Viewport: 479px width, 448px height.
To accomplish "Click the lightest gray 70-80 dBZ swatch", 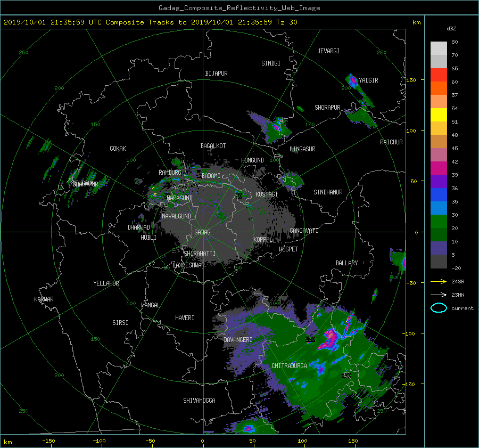I will (x=439, y=48).
